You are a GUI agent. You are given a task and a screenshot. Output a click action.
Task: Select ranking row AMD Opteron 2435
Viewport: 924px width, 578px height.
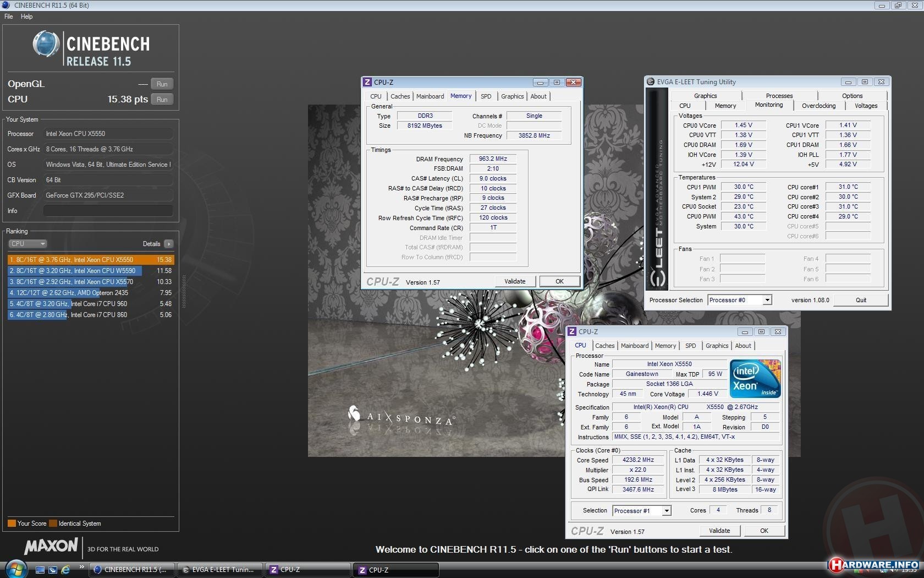click(91, 293)
